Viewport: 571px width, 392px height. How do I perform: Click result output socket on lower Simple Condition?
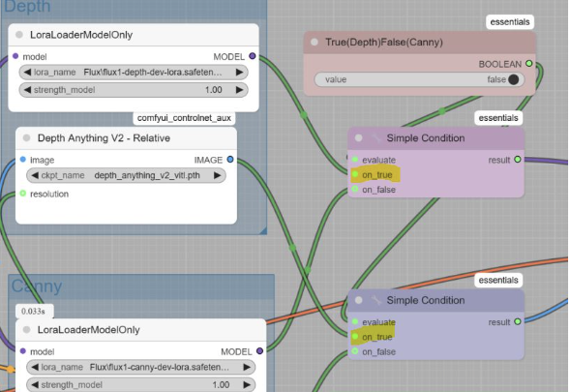point(518,321)
